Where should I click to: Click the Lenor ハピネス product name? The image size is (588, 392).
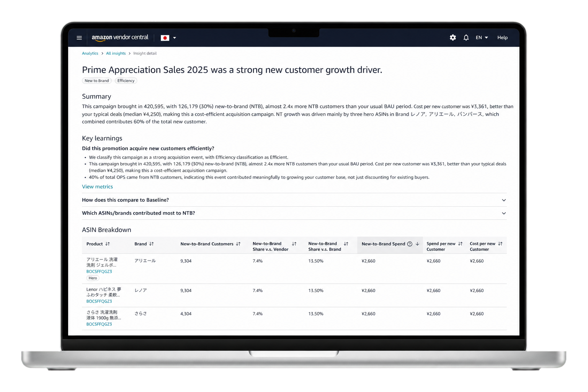104,292
